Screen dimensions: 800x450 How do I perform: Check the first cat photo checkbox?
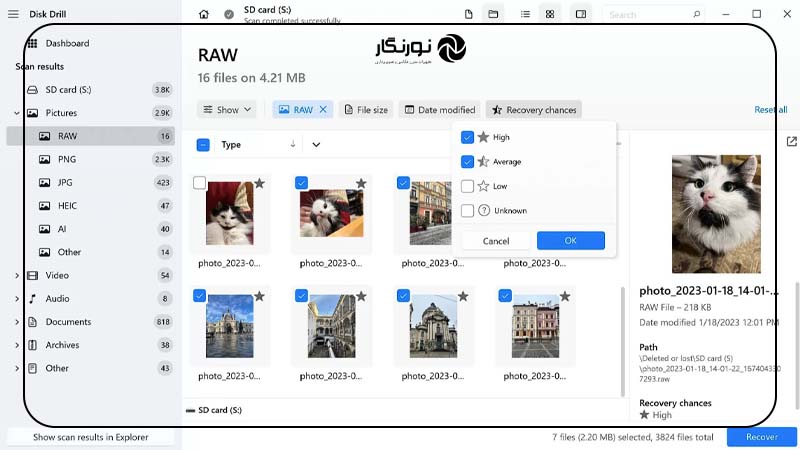point(199,183)
